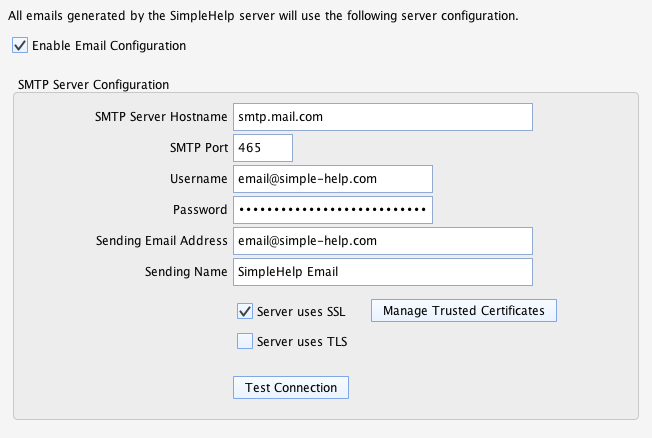
Task: Open Manage Trusted Certificates
Action: coord(464,310)
